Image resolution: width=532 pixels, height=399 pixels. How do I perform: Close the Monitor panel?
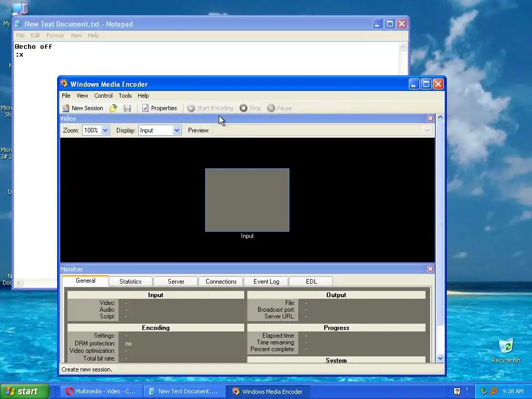pyautogui.click(x=430, y=269)
